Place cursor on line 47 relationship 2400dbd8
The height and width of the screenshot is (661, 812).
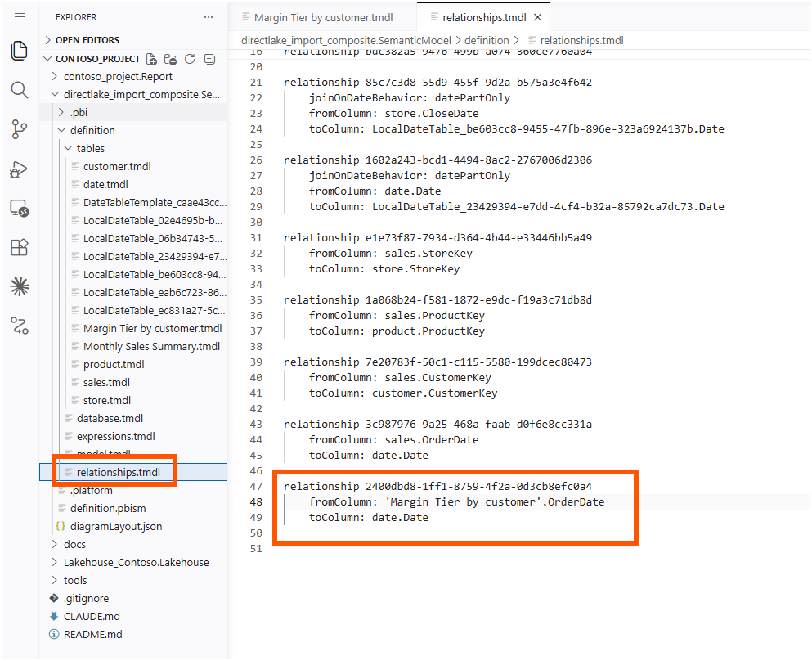tap(437, 487)
